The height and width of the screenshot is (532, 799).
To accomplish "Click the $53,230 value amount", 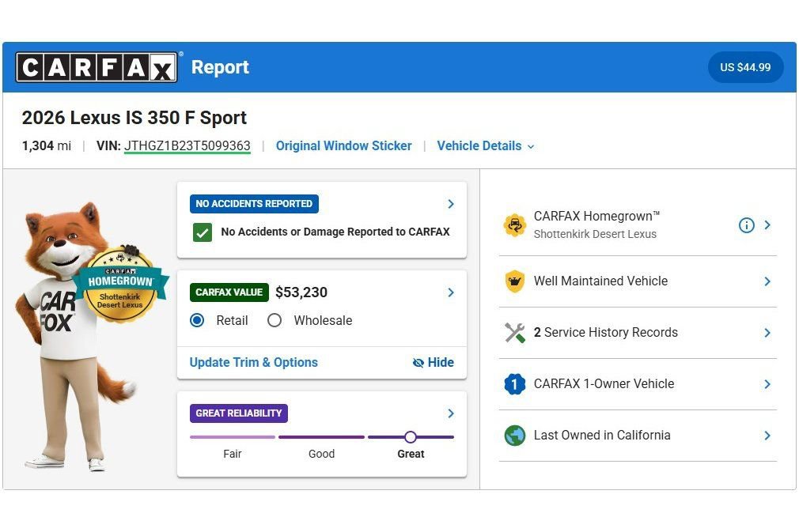I will (x=301, y=292).
